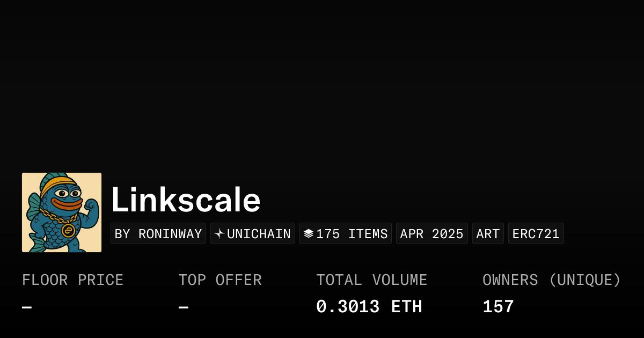The height and width of the screenshot is (338, 644).
Task: Open the ART category badge
Action: [x=488, y=234]
